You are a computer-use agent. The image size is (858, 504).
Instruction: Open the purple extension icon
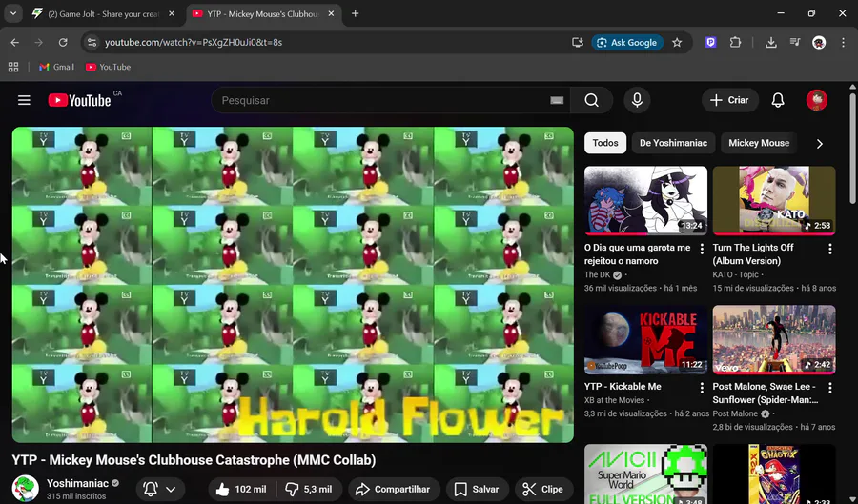click(711, 42)
